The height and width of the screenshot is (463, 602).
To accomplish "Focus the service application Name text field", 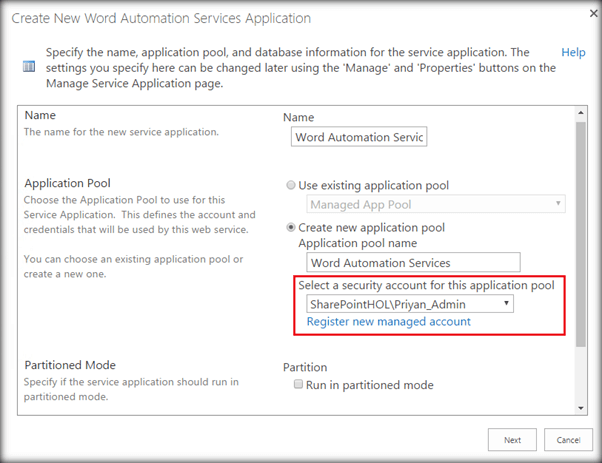I will tap(358, 137).
